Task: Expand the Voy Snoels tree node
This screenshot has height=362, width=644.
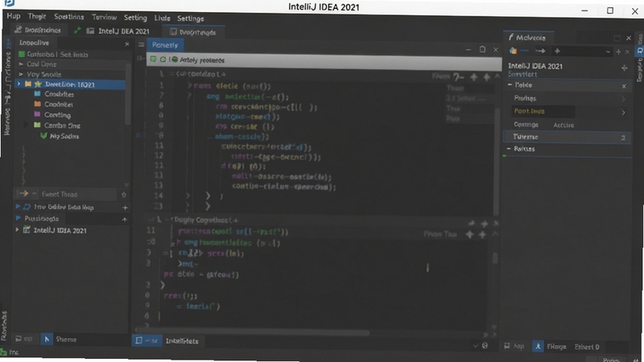Action: pyautogui.click(x=21, y=74)
